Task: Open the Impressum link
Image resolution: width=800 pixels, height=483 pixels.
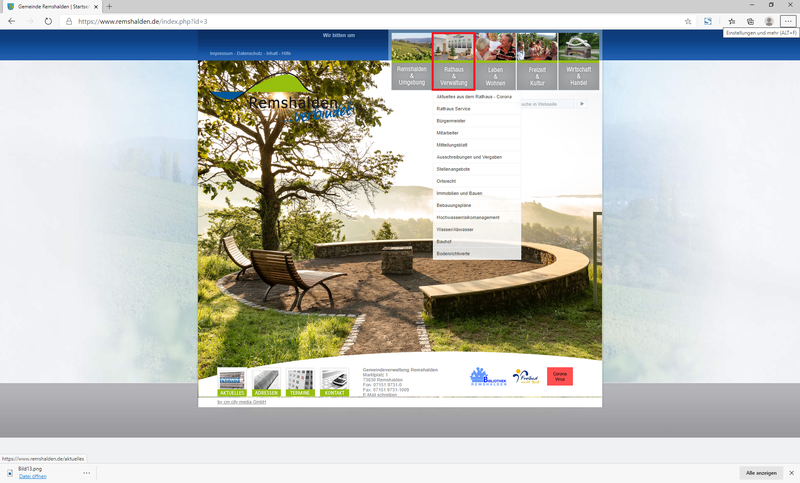Action: [221, 53]
